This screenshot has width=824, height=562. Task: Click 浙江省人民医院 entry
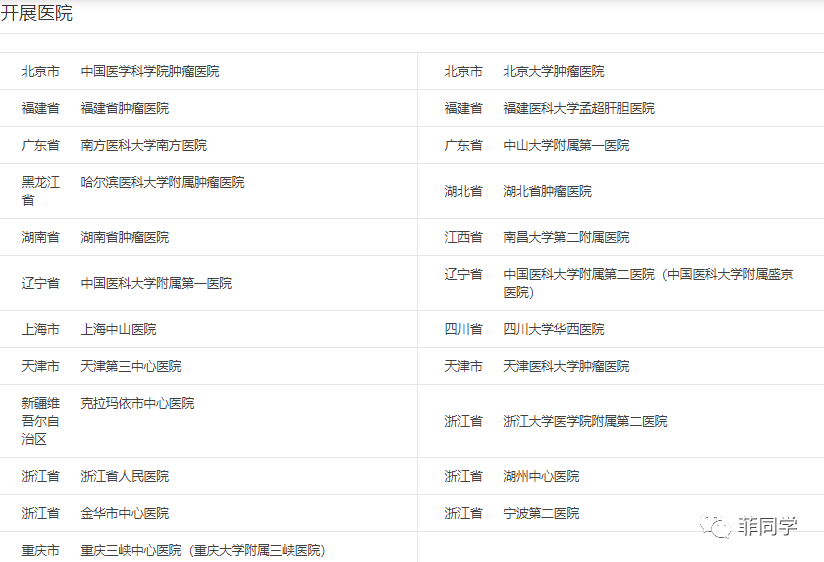125,476
